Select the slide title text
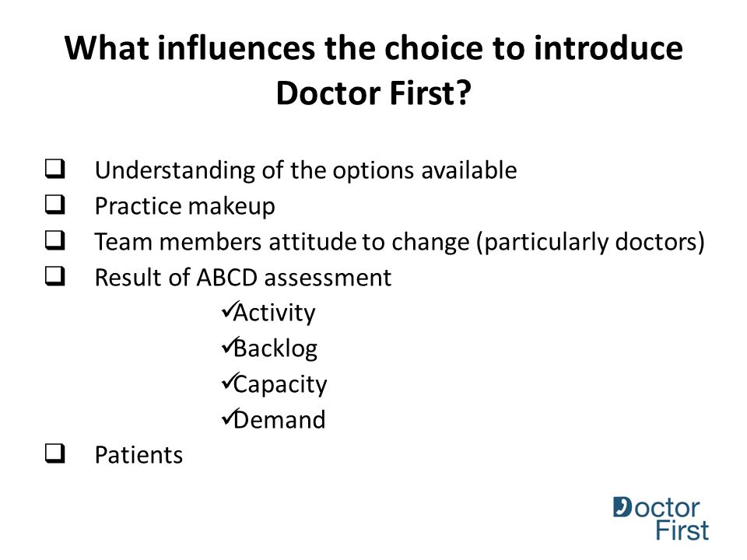 click(373, 70)
